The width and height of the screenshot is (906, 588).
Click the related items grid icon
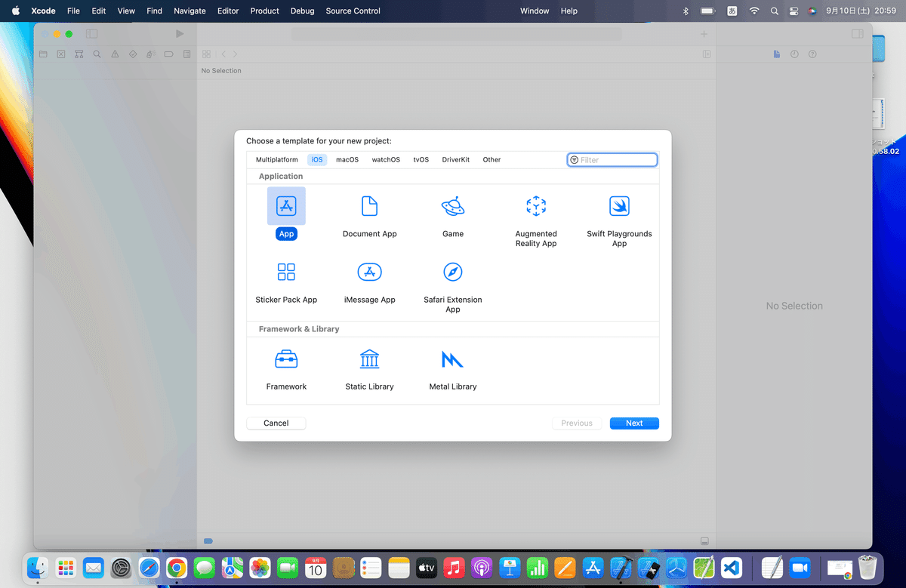206,54
